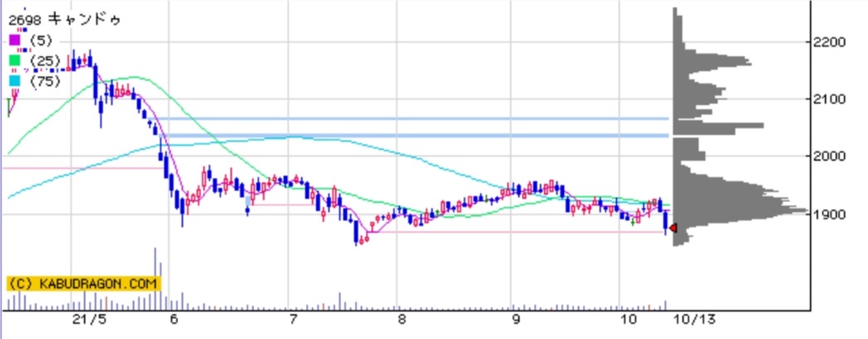Click the red current price arrow marker

(x=673, y=228)
